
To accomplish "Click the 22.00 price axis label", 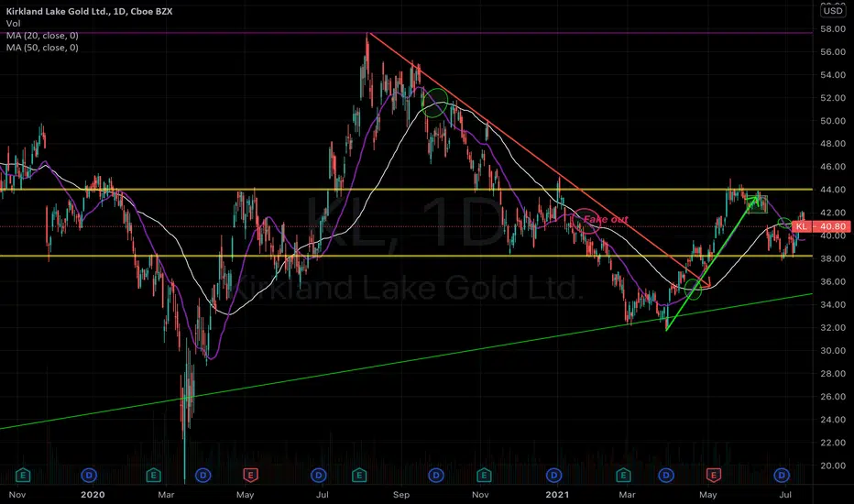I will coord(833,443).
